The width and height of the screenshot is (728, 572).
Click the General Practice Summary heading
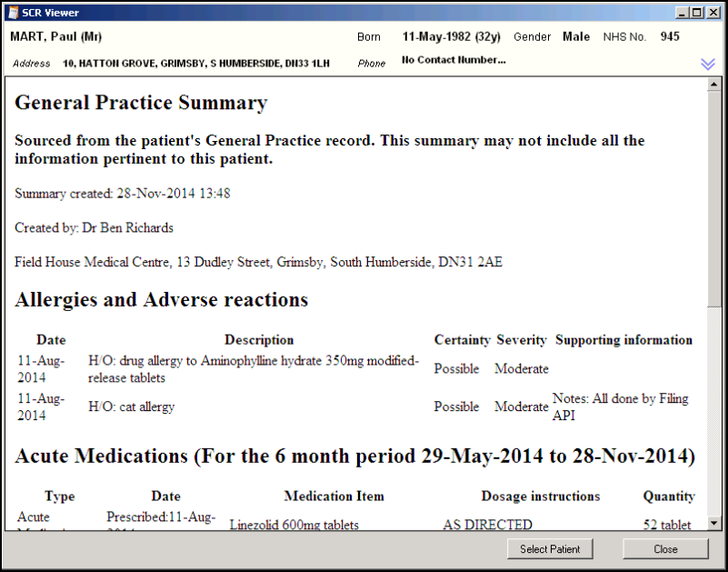coord(141,103)
